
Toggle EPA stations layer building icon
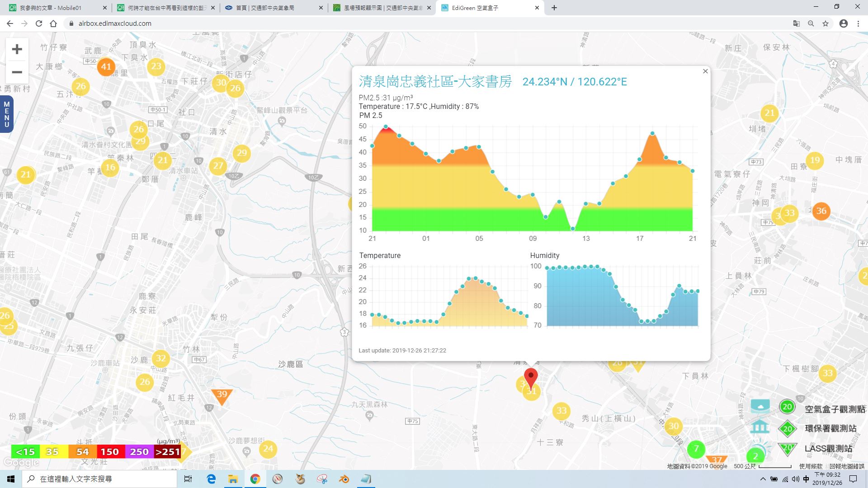point(760,427)
